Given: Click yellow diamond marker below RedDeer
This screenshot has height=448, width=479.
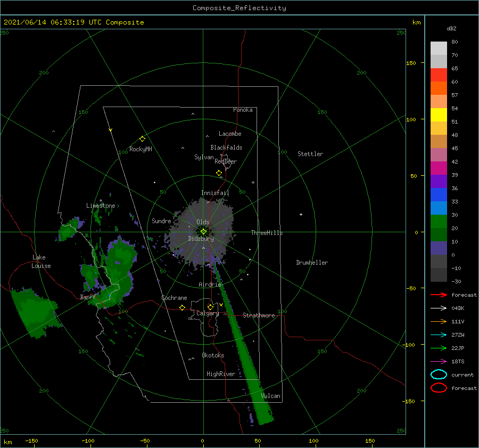Looking at the screenshot, I should click(x=219, y=173).
